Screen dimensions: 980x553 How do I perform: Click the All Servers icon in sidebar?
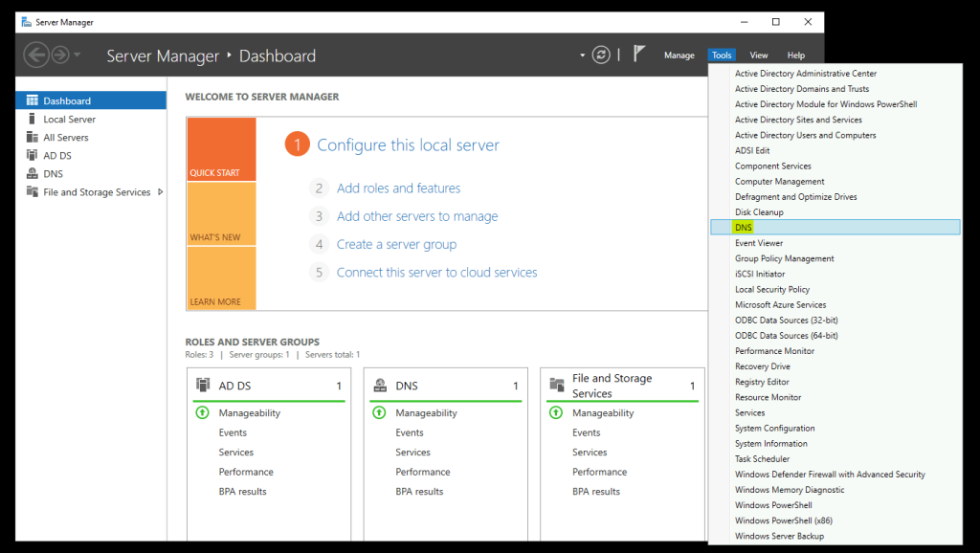pyautogui.click(x=32, y=137)
